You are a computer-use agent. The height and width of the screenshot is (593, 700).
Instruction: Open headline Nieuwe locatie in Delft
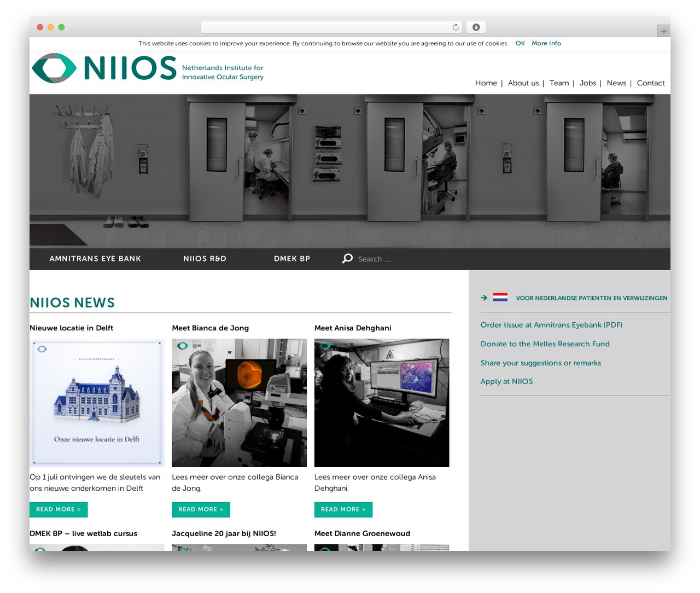point(71,328)
